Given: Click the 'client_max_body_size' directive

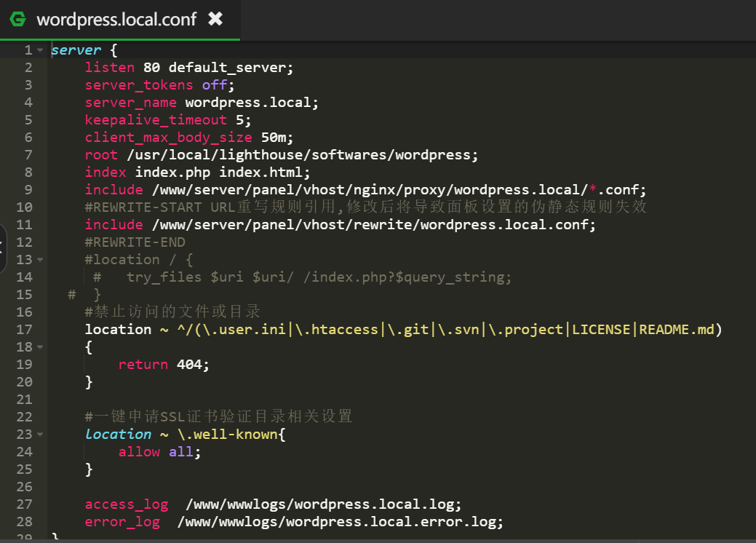Looking at the screenshot, I should pos(168,138).
